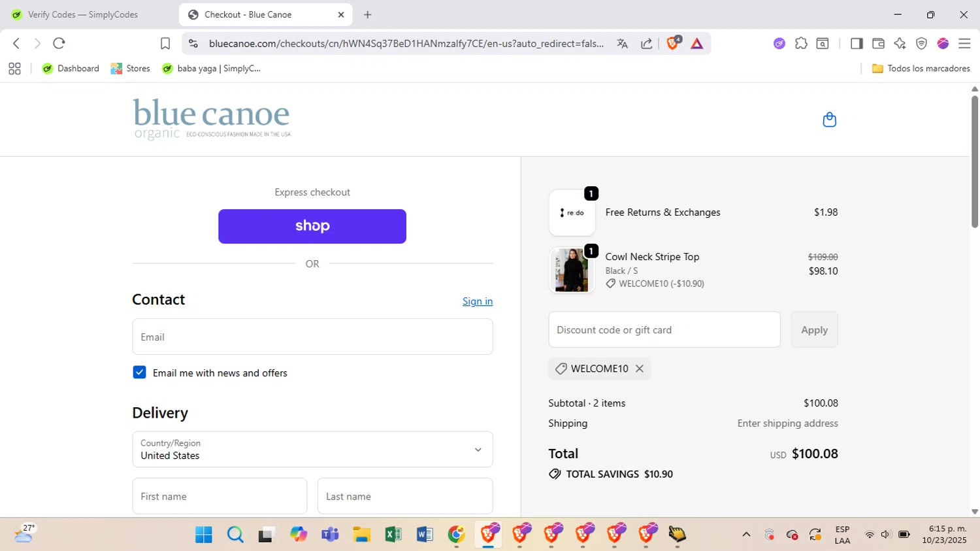980x551 pixels.
Task: Open File Explorer from taskbar
Action: point(361,535)
